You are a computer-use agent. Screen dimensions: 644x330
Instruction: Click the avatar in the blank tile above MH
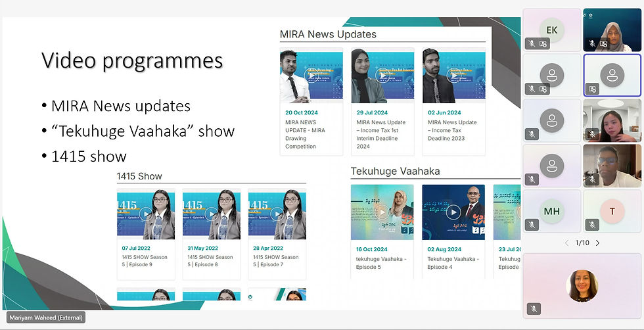click(551, 166)
